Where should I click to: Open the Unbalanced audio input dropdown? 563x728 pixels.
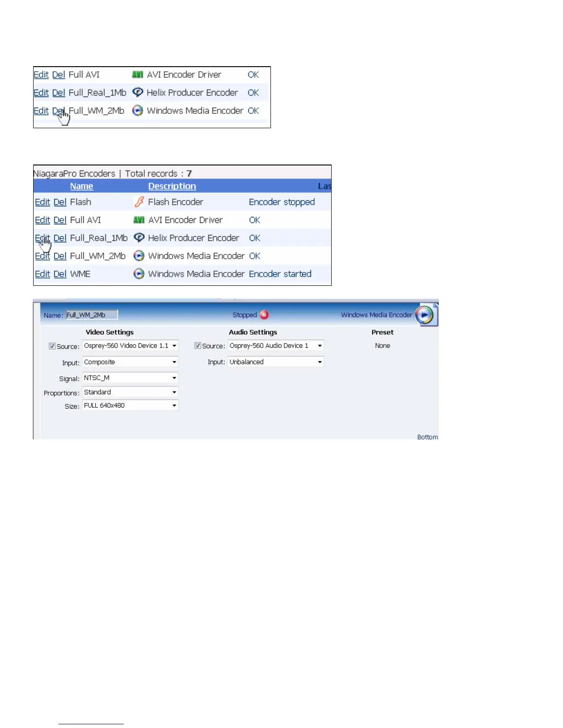coord(276,362)
